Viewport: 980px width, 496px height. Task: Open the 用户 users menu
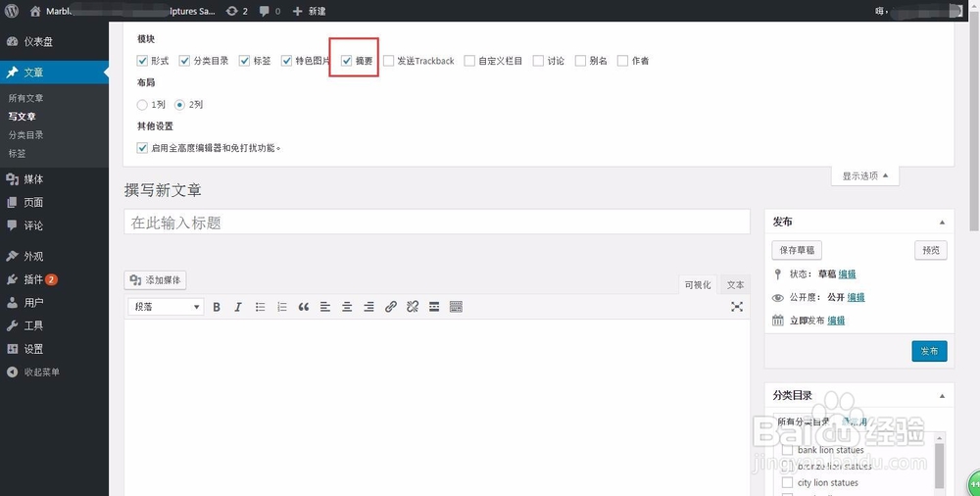[x=54, y=303]
